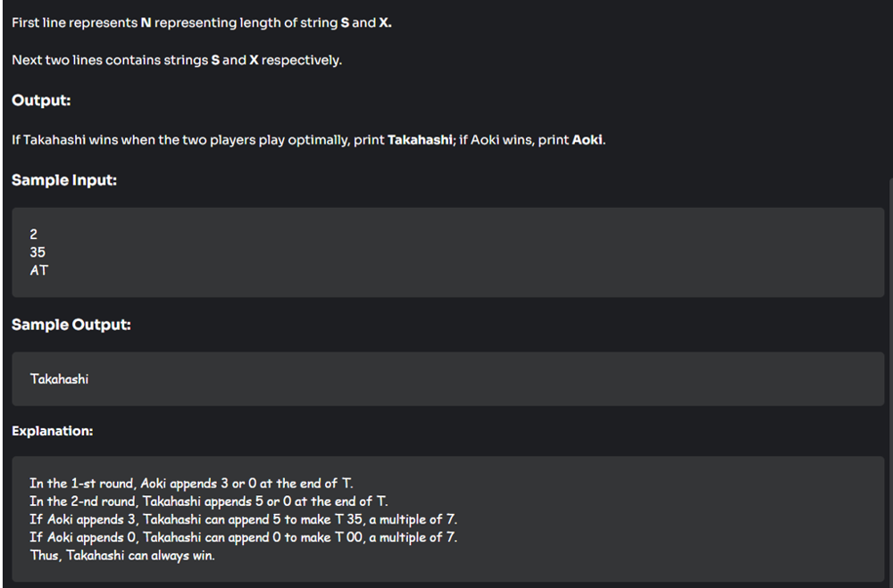Click the sentence 'Next two lines contains strings'
Image resolution: width=893 pixels, height=588 pixels.
(x=177, y=61)
